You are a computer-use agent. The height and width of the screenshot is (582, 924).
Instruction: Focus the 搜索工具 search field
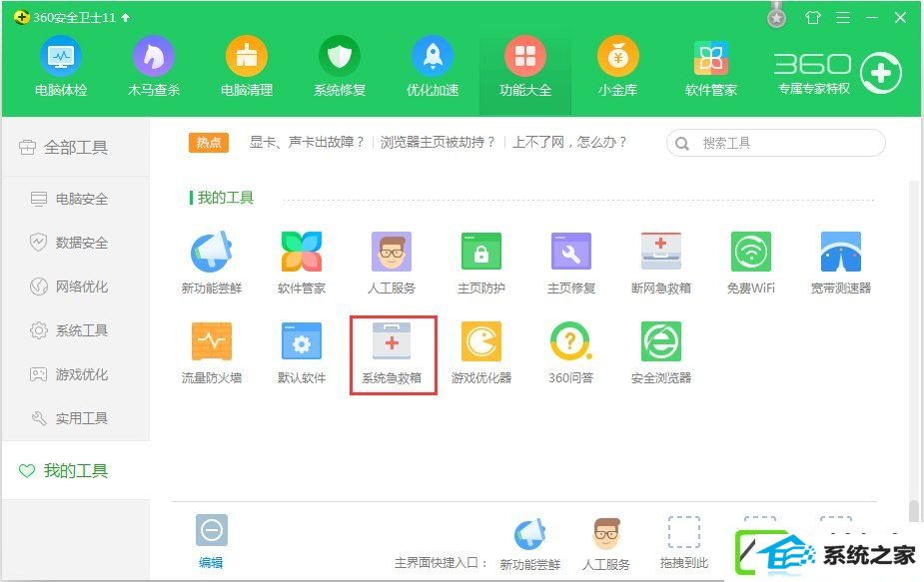point(776,143)
